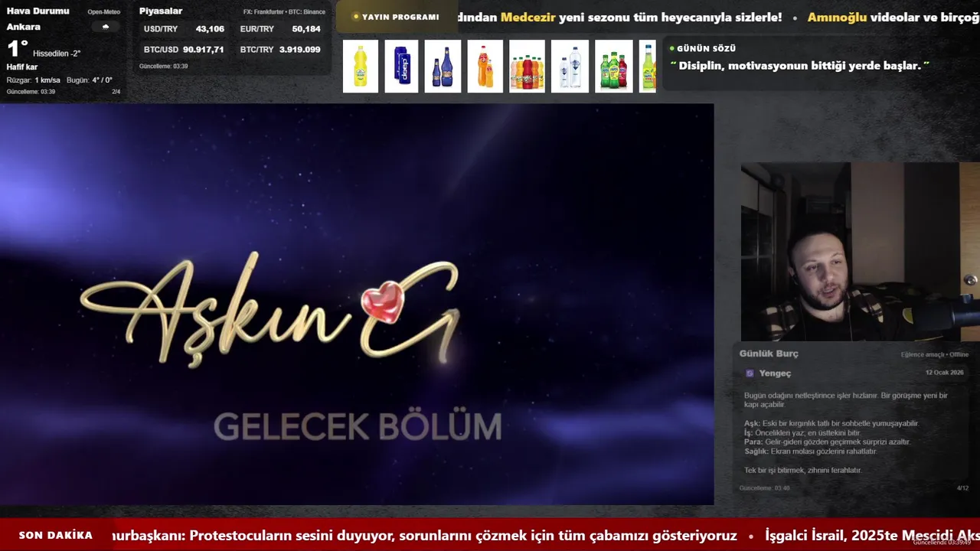
Task: Click the FX: Frankfurter • BTC: Binance label
Action: pyautogui.click(x=284, y=11)
